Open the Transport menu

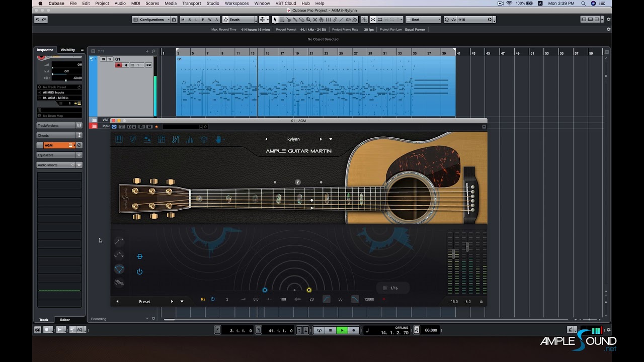[x=192, y=4]
